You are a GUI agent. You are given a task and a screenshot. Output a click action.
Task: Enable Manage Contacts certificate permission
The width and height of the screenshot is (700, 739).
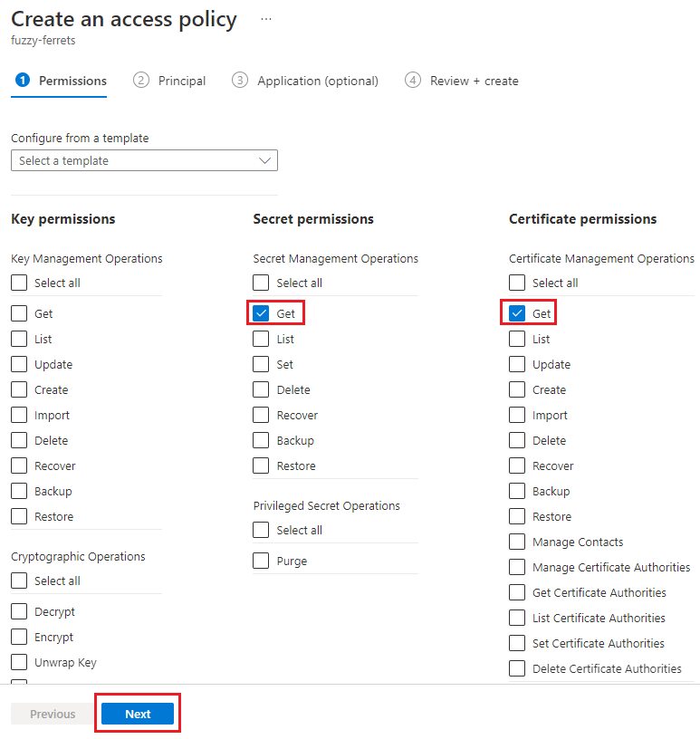(x=516, y=542)
